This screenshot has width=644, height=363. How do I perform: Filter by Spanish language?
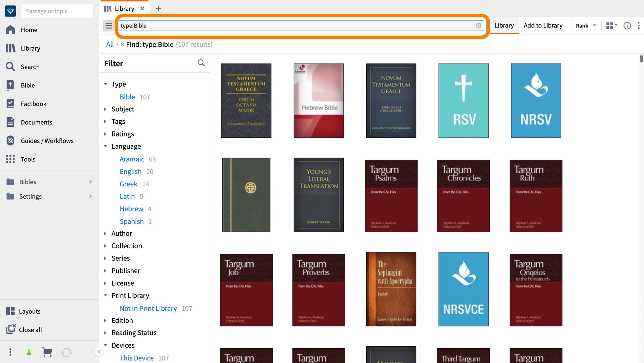pos(132,221)
